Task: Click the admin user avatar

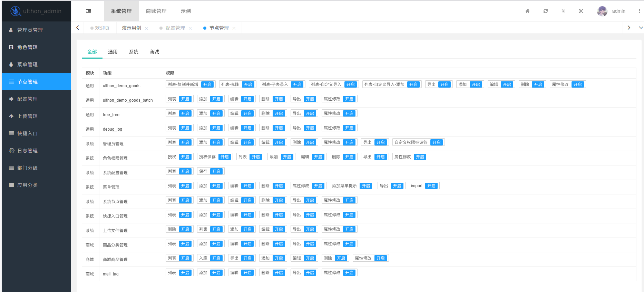Action: pos(602,11)
